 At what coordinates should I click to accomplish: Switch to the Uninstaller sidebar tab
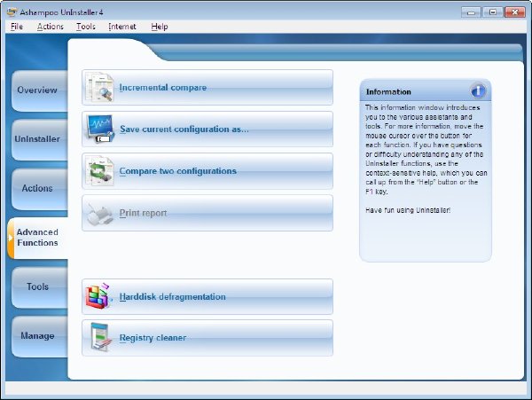coord(39,139)
